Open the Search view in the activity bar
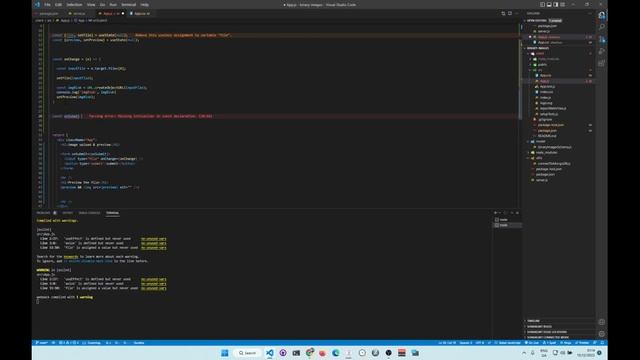640x360 pixels. [602, 27]
